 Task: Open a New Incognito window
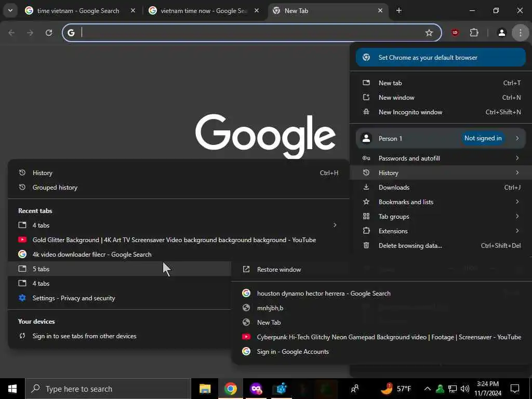pos(441,112)
